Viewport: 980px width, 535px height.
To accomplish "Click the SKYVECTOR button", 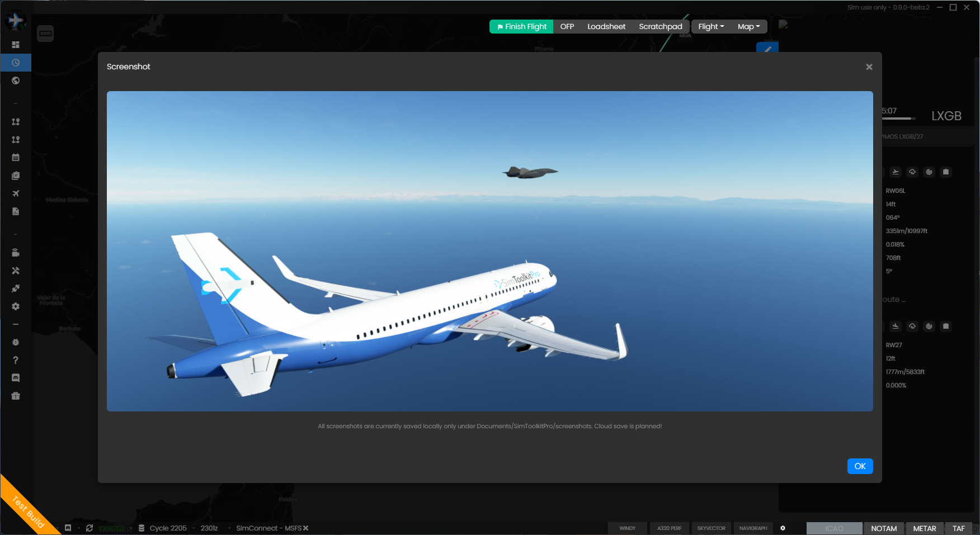I will [x=711, y=528].
